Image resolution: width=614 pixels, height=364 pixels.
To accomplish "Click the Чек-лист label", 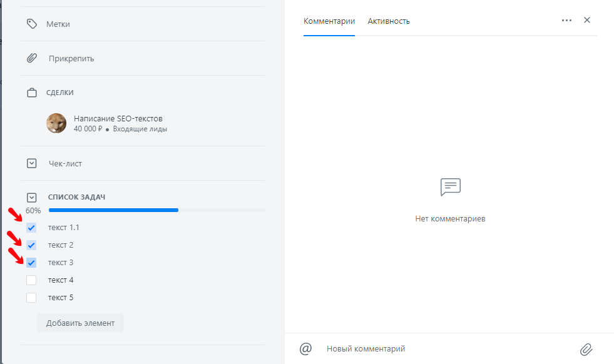I will [x=65, y=164].
